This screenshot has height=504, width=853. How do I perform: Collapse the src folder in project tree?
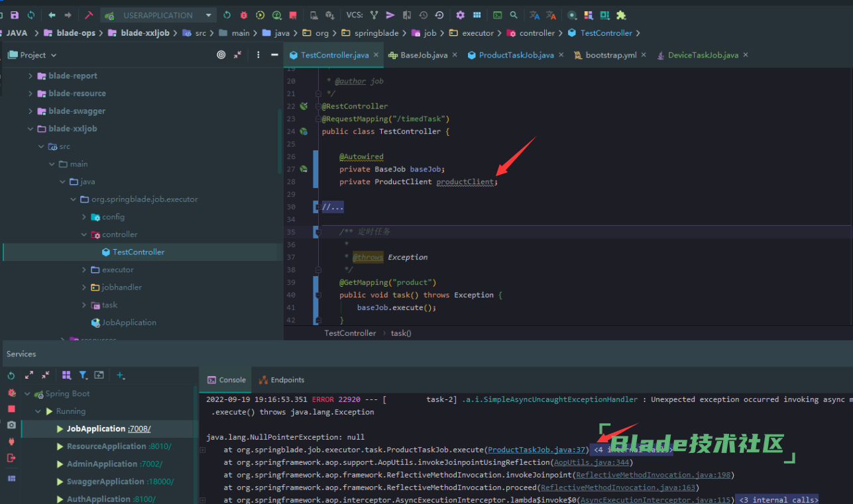40,146
